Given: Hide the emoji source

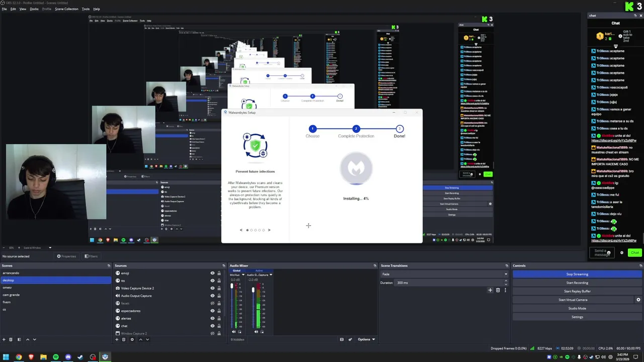Looking at the screenshot, I should point(212,273).
